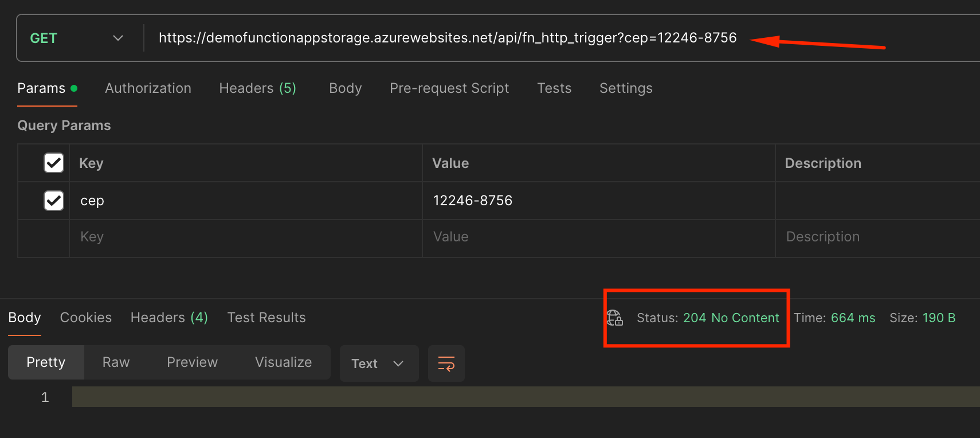
Task: Open the Authorization tab
Action: tap(148, 88)
